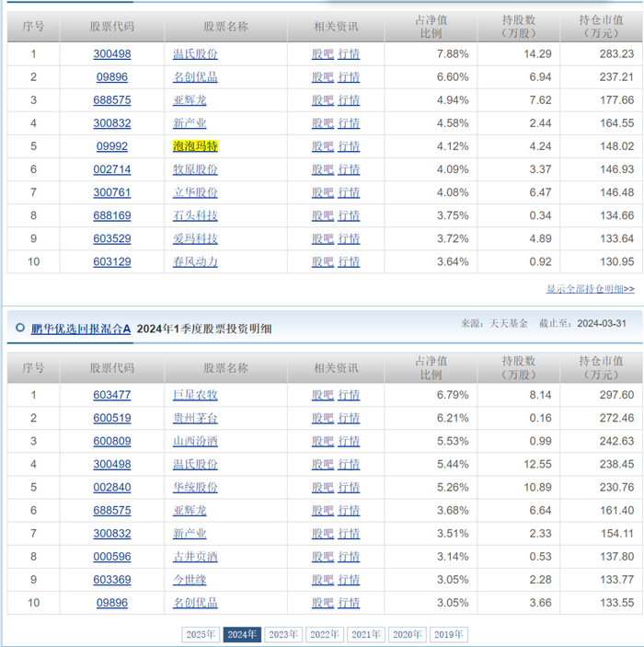
Task: Switch to the 2020年 tab
Action: pos(408,634)
